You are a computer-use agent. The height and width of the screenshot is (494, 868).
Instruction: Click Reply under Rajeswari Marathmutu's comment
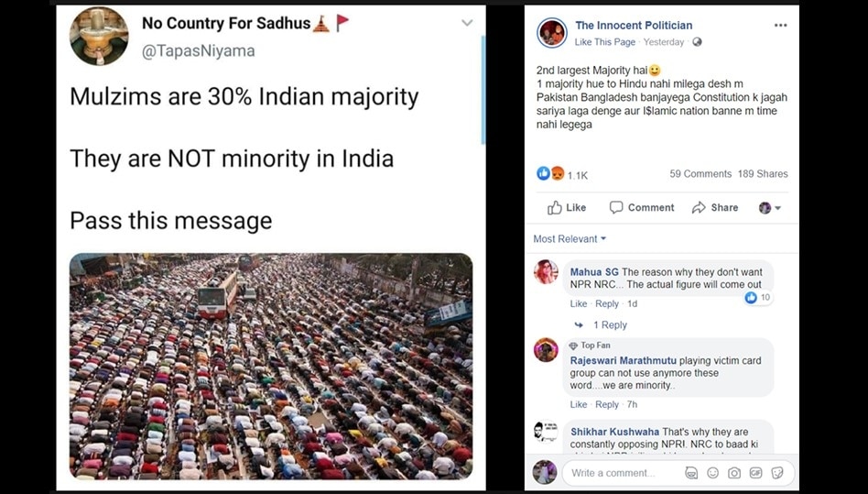[x=607, y=405]
